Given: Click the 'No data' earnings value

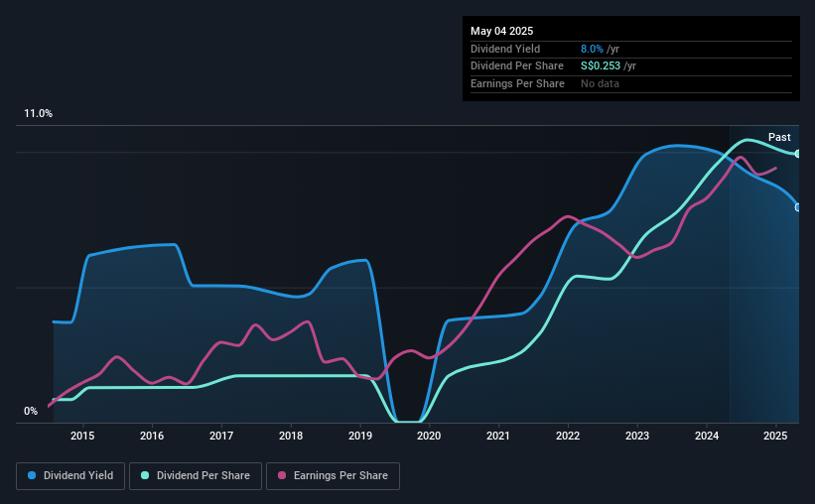Looking at the screenshot, I should pyautogui.click(x=600, y=83).
